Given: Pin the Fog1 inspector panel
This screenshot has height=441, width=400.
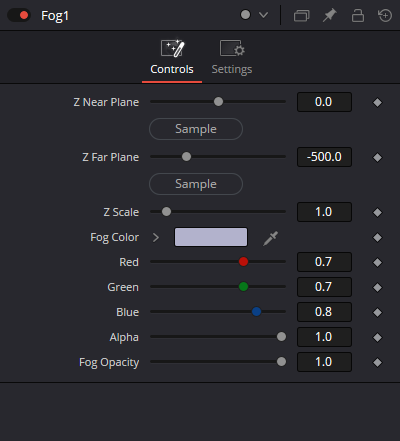Looking at the screenshot, I should point(329,15).
